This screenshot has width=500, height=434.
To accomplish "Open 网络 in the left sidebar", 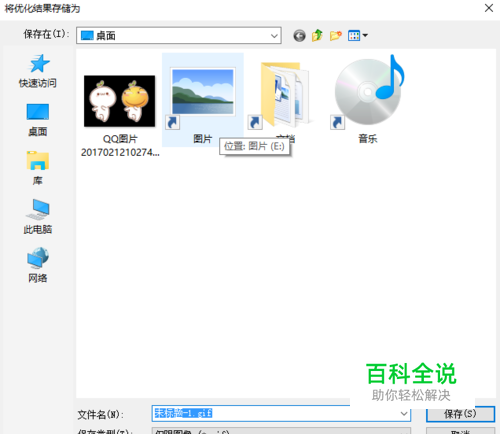I will tap(38, 265).
